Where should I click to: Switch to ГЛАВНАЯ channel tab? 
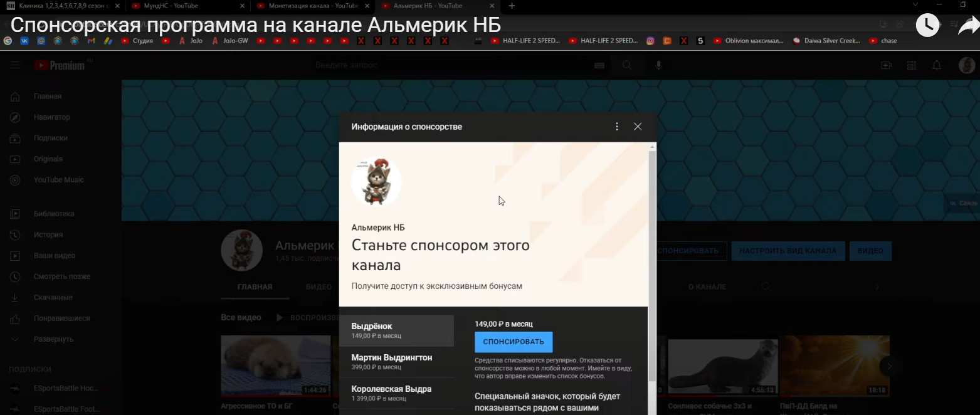tap(255, 287)
